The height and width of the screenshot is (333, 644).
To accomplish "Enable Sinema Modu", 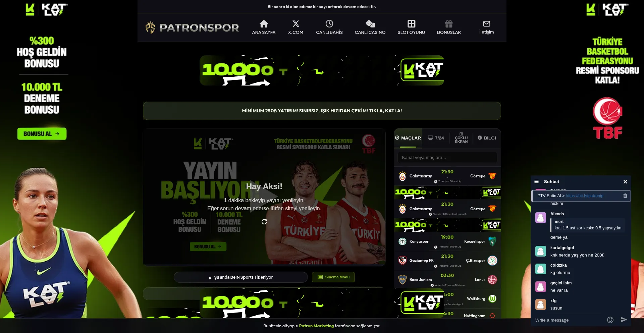I will [333, 277].
